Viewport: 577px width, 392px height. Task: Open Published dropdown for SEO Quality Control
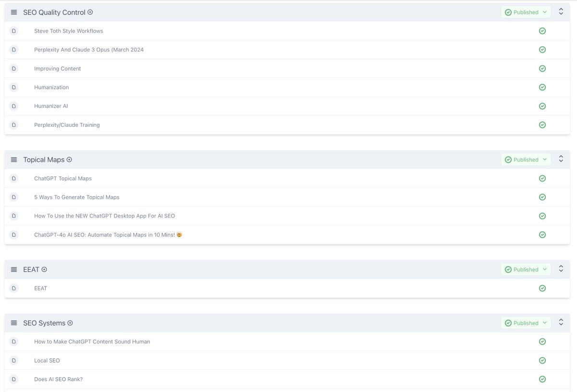526,12
